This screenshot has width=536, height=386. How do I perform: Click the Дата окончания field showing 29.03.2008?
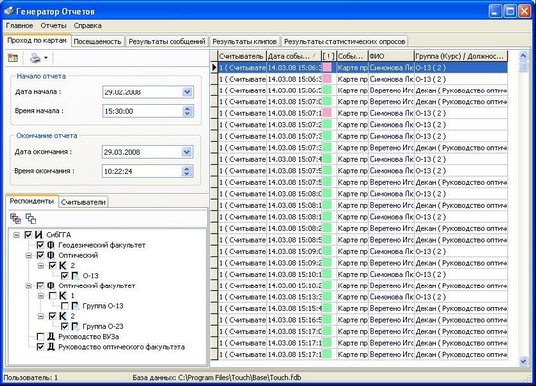point(147,152)
